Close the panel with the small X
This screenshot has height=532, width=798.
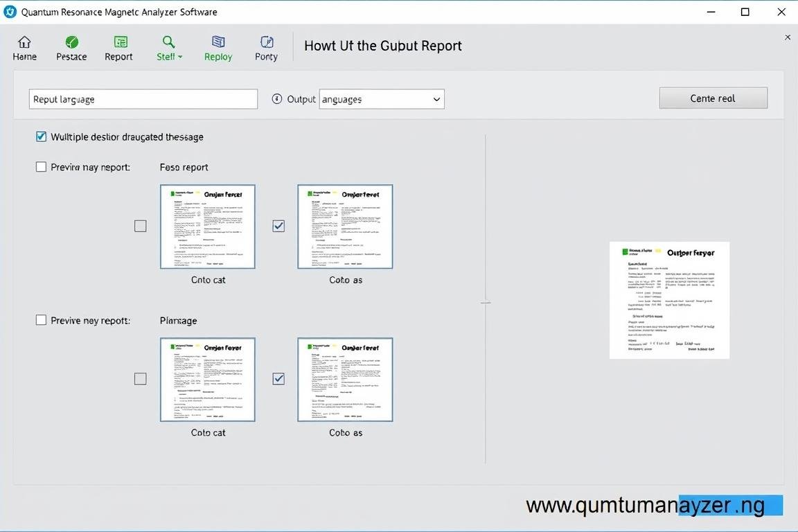[788, 37]
